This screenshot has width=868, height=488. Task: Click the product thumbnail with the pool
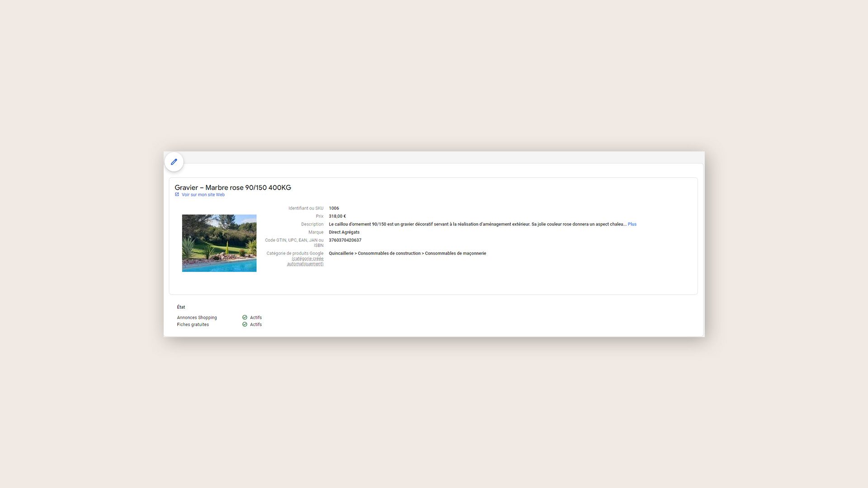pyautogui.click(x=219, y=243)
